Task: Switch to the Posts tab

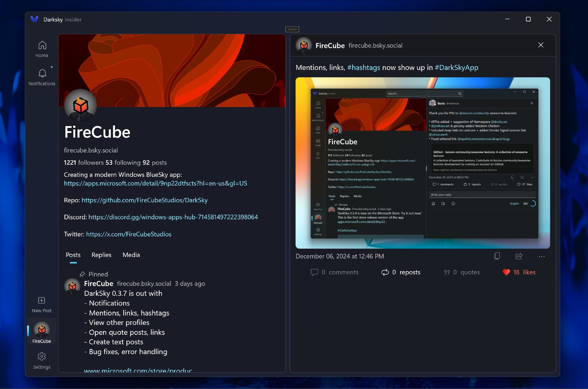Action: tap(73, 255)
